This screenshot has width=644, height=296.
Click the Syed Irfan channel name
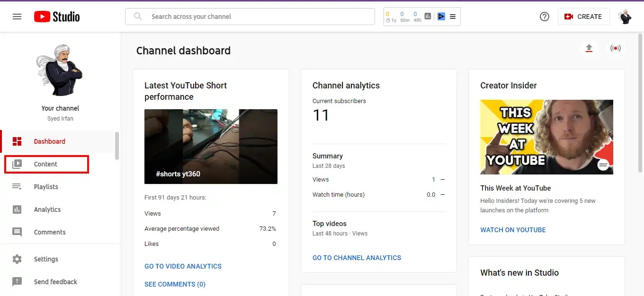(60, 119)
